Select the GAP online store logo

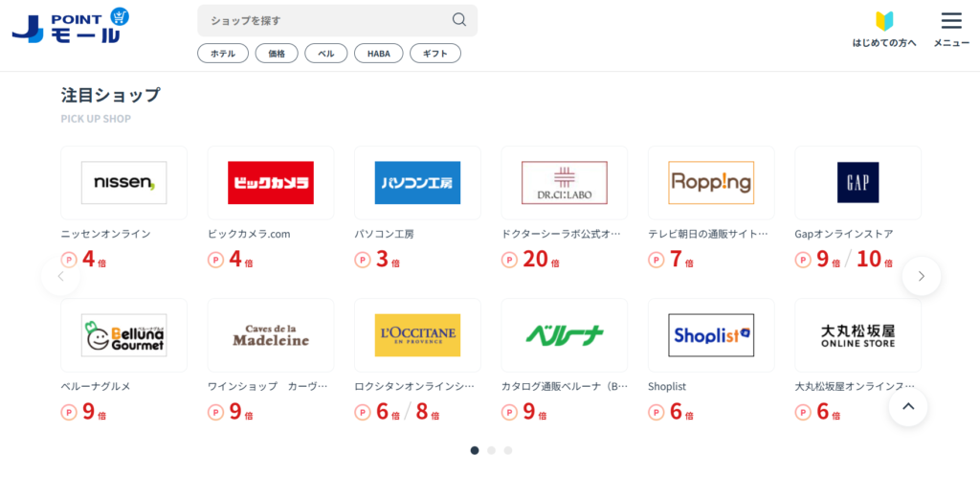(x=857, y=182)
